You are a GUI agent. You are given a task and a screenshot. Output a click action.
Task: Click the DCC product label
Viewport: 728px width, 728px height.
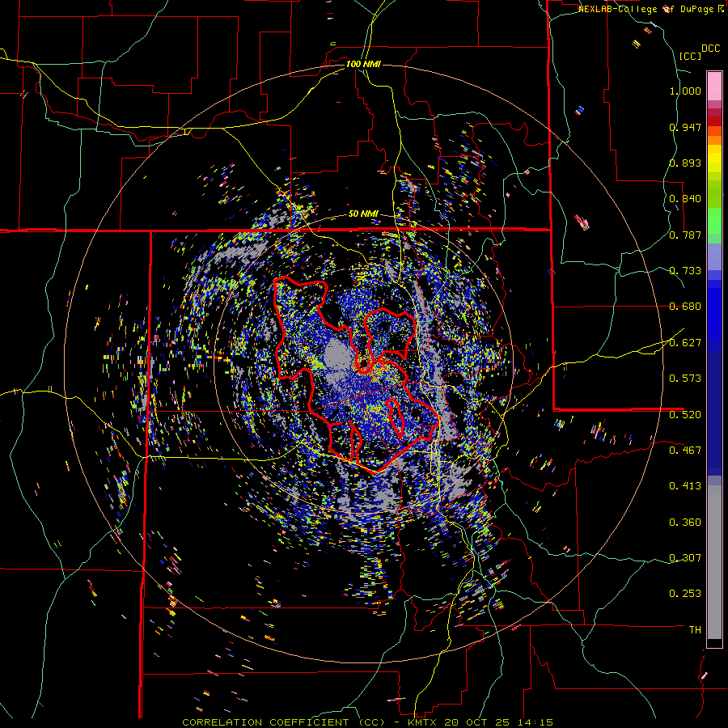[x=710, y=49]
